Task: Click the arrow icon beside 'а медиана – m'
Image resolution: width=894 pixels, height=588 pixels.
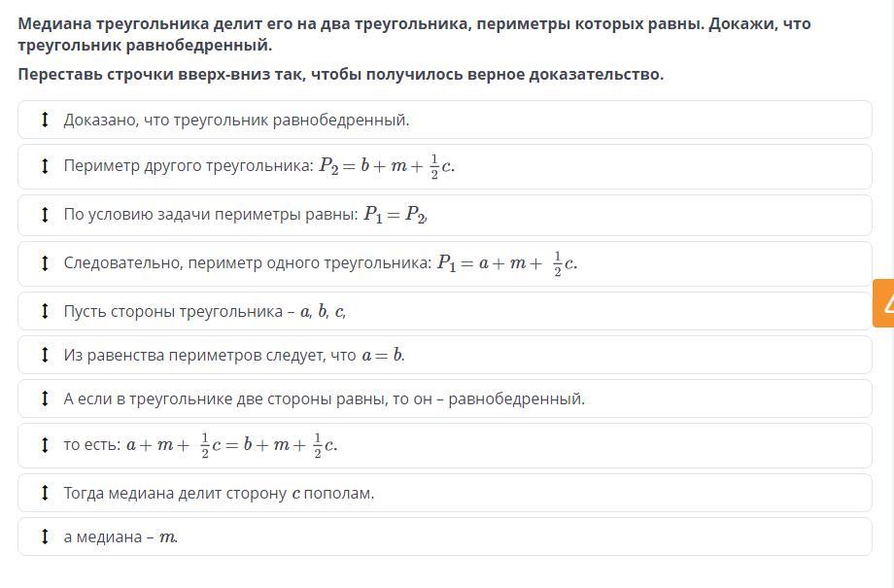Action: tap(45, 536)
